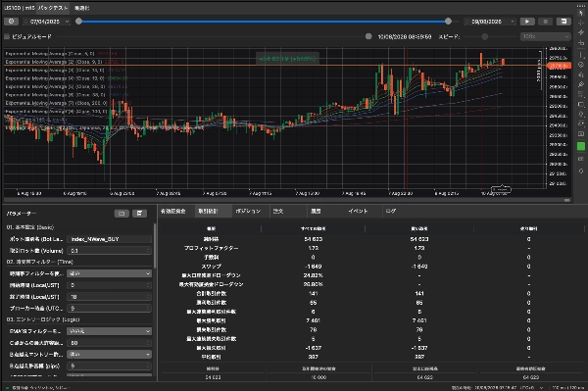Open the 有効証拠金 tab
This screenshot has height=391, width=588.
tap(173, 211)
